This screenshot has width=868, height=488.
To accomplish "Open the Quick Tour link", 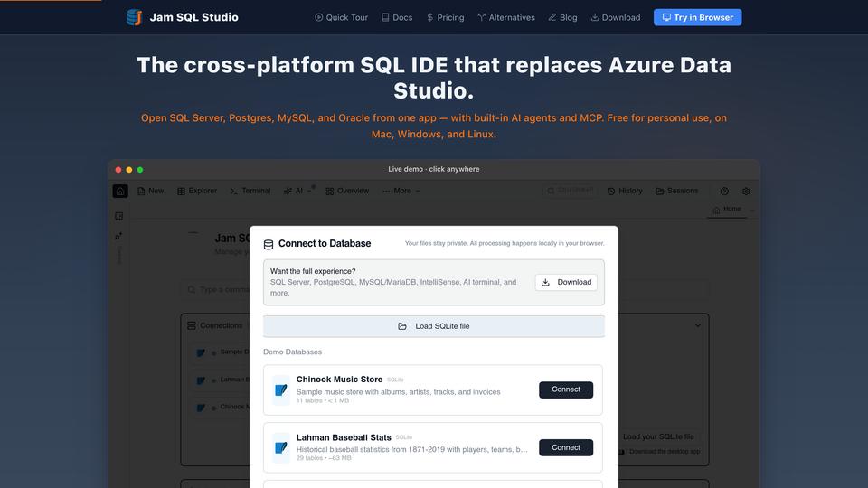I will click(x=341, y=18).
